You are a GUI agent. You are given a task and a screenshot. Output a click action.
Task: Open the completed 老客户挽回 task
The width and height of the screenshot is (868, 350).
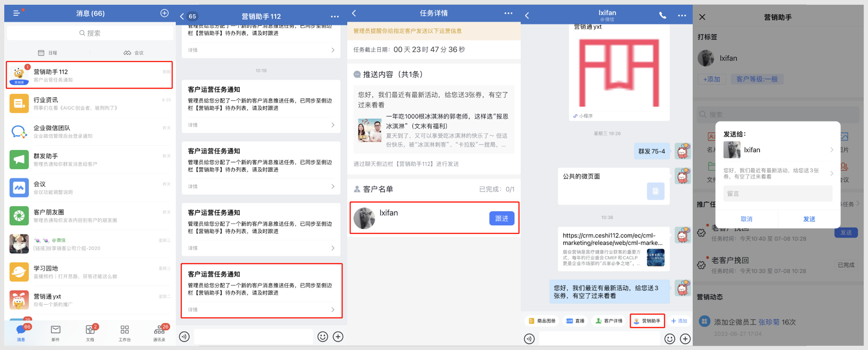point(778,265)
